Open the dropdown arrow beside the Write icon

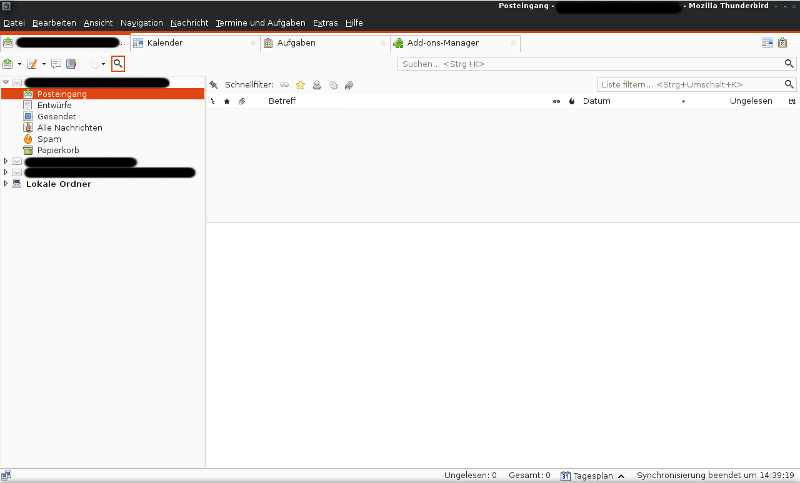coord(44,64)
